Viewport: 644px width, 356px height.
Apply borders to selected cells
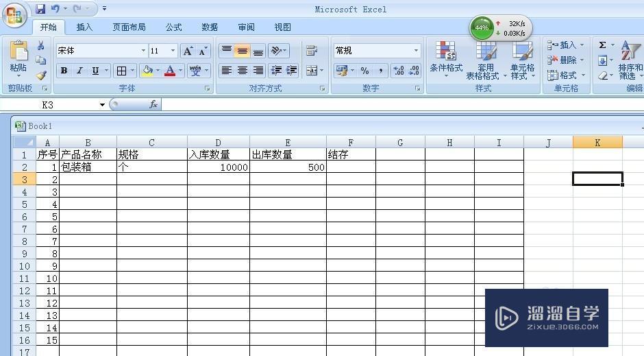coord(121,71)
